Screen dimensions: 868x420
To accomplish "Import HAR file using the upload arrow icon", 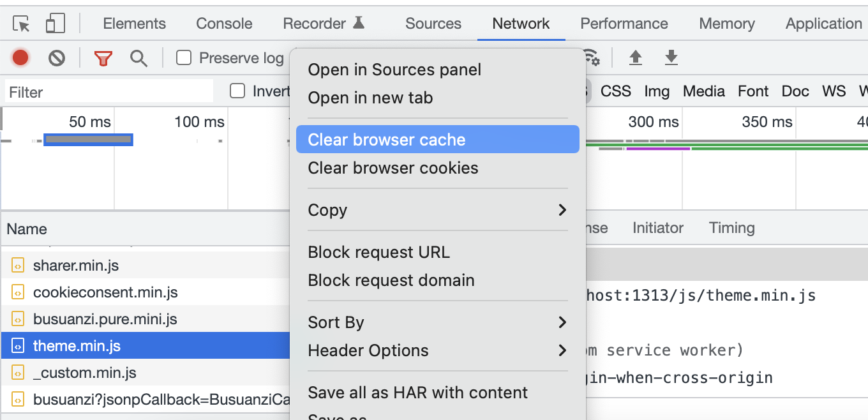I will [x=636, y=57].
